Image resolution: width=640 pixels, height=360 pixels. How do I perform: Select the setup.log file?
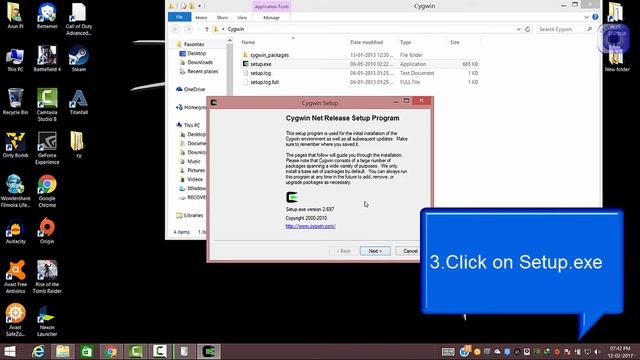coord(260,73)
